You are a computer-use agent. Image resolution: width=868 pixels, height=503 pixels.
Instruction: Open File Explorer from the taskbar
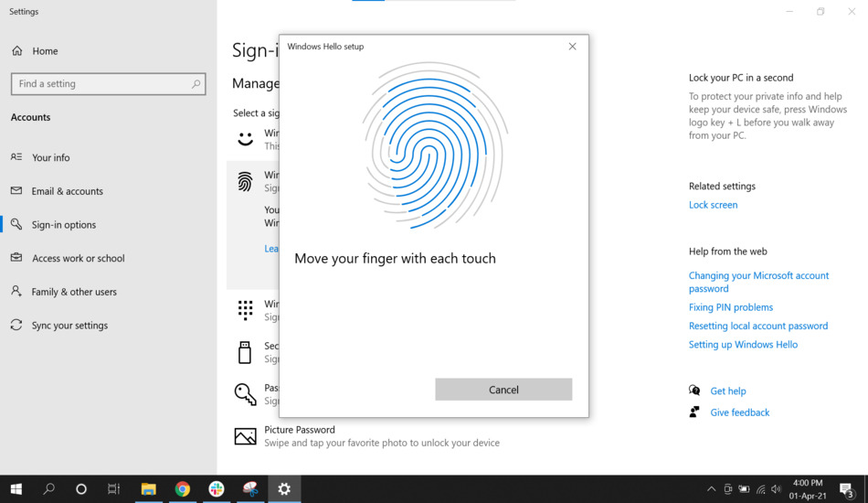pos(148,489)
